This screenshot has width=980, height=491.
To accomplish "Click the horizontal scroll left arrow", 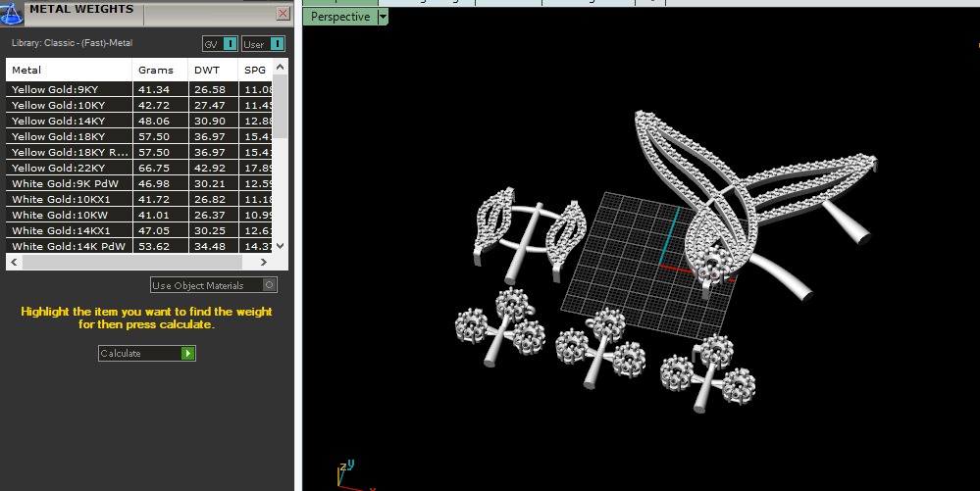I will (x=15, y=262).
